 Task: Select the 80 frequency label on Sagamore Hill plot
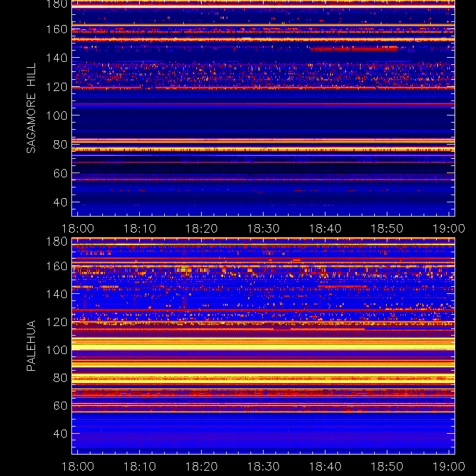(x=60, y=145)
